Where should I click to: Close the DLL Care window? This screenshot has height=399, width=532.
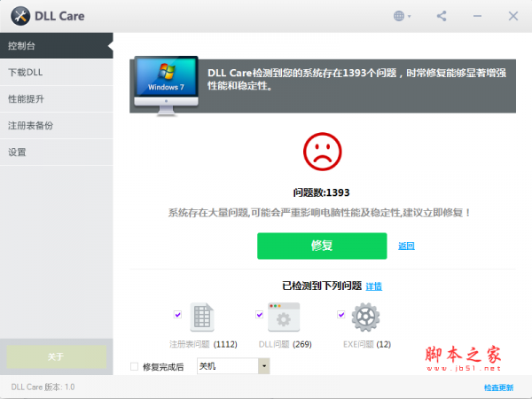pos(513,16)
